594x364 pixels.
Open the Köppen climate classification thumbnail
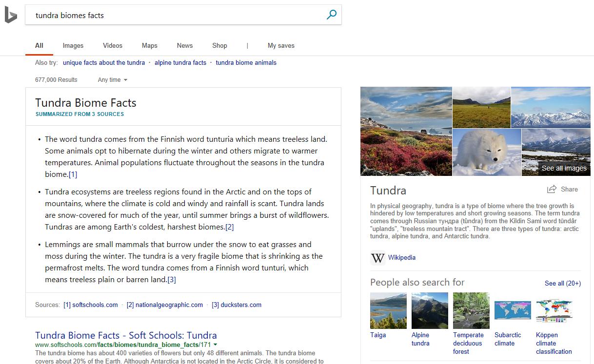[554, 310]
